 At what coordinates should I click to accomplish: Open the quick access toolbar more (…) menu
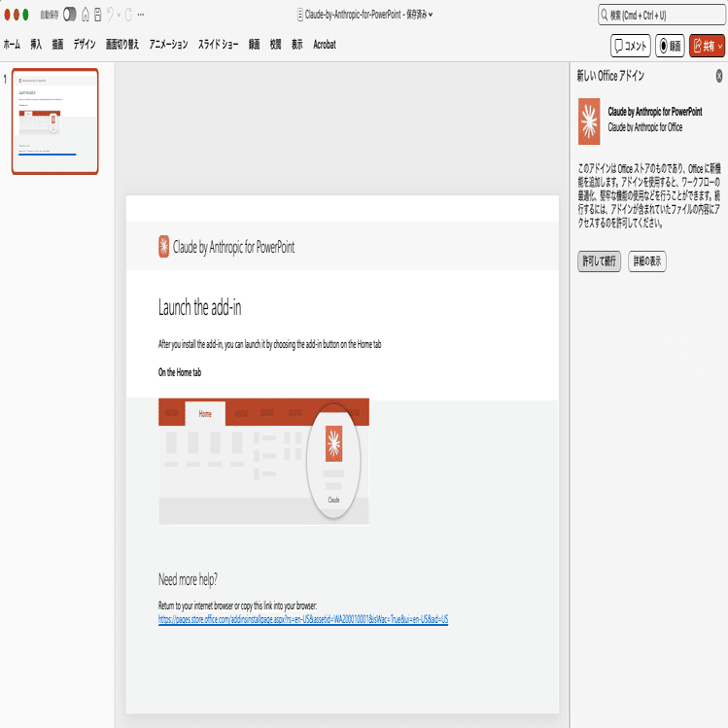pos(141,15)
